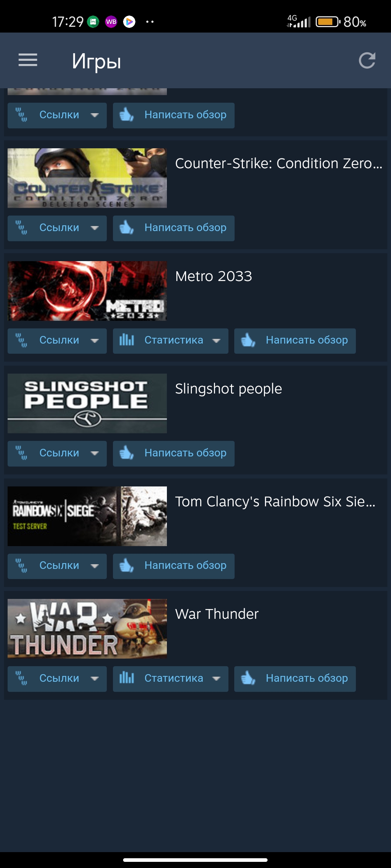The height and width of the screenshot is (868, 391).
Task: Click bar chart icon under War Thunder
Action: click(127, 677)
